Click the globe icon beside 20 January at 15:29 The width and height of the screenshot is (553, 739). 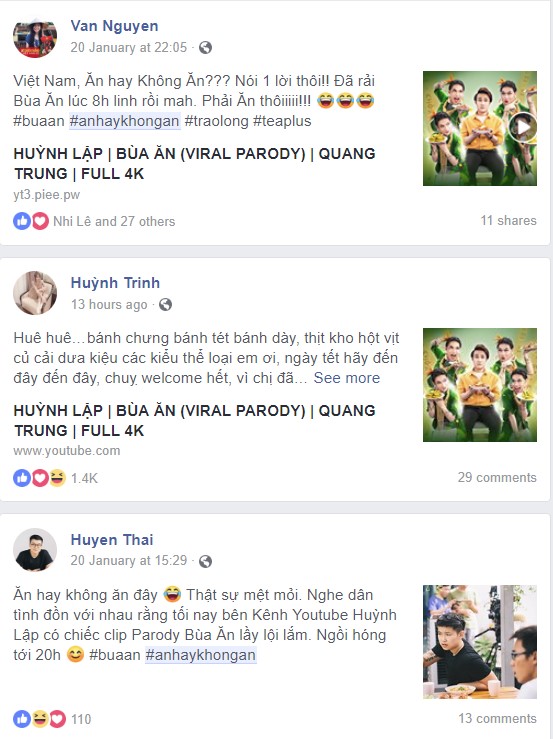(205, 561)
